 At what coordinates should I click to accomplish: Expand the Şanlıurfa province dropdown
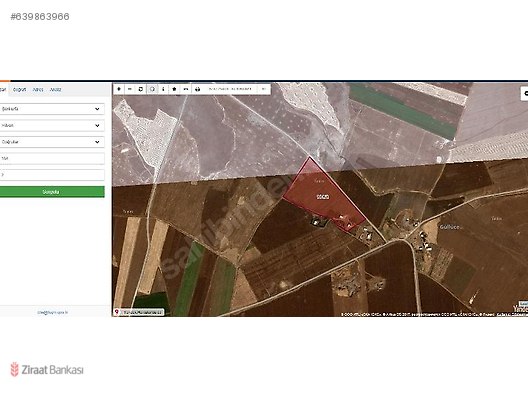point(52,109)
